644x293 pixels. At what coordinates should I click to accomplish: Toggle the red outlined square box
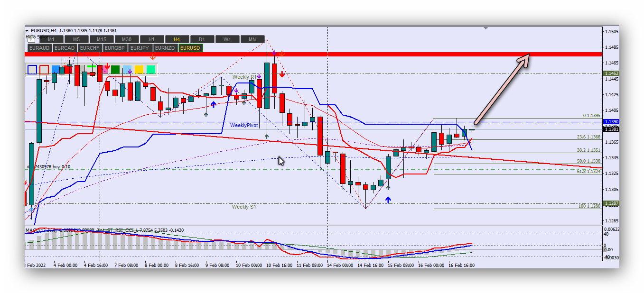[x=44, y=70]
